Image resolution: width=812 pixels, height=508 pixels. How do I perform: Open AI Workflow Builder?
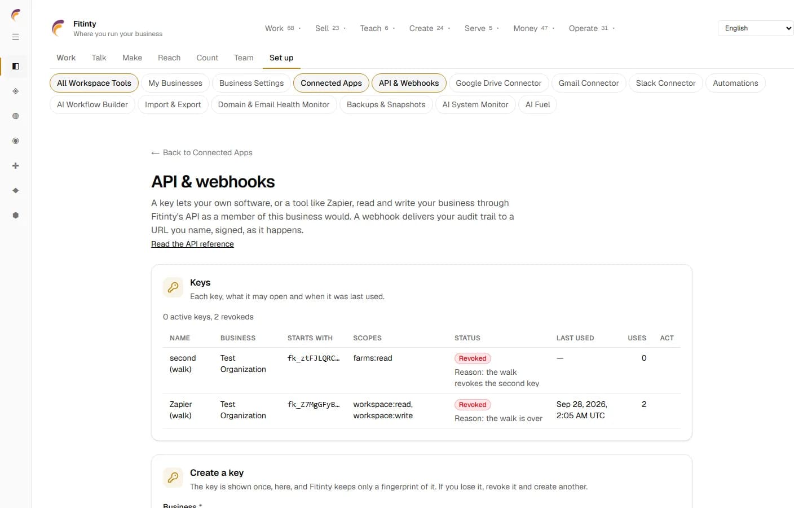[x=92, y=104]
